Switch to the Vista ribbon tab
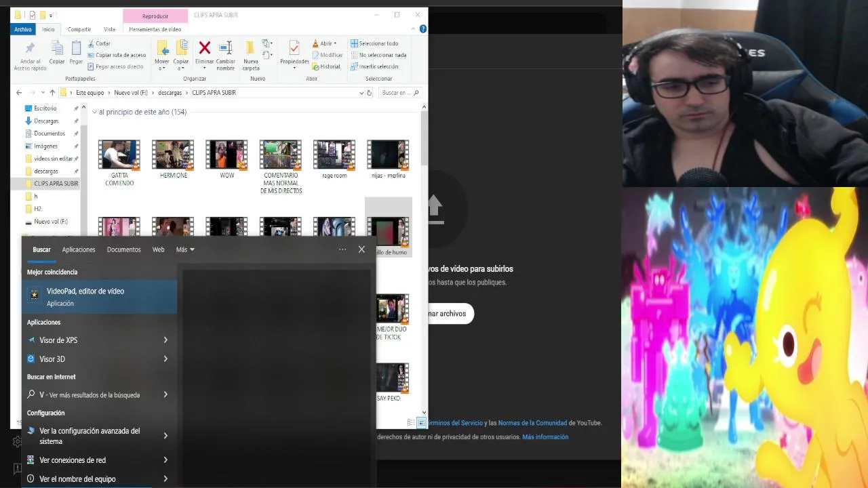Image resolution: width=868 pixels, height=488 pixels. tap(109, 29)
